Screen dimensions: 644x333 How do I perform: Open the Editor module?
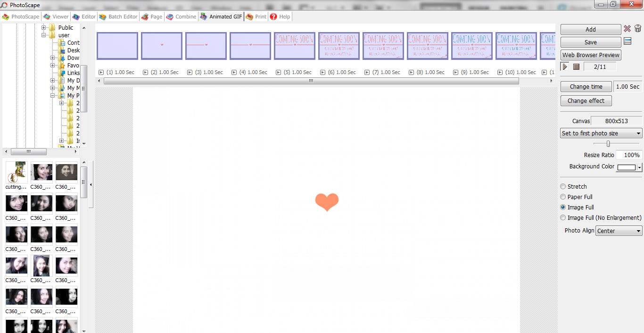[x=83, y=17]
